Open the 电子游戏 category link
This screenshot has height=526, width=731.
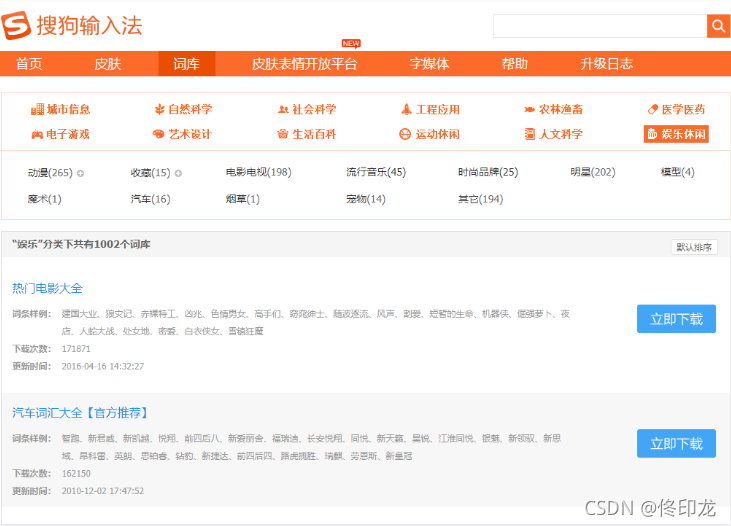(x=68, y=134)
